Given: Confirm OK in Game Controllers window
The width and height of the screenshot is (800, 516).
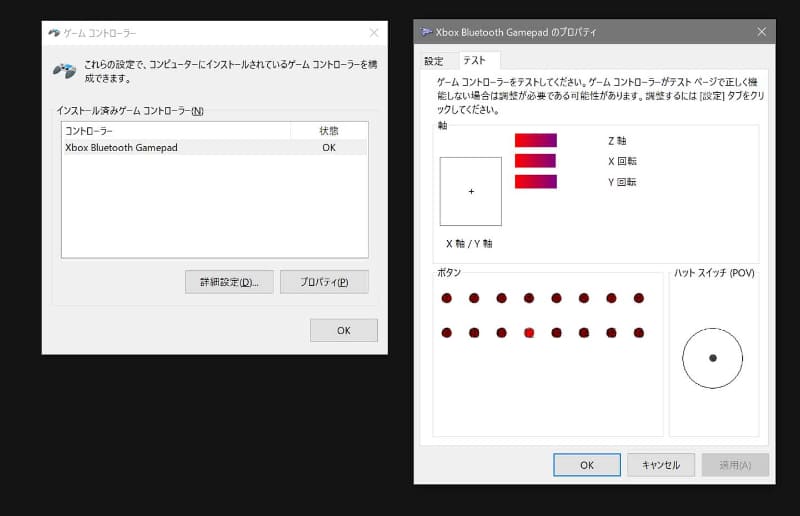Looking at the screenshot, I should (x=344, y=330).
